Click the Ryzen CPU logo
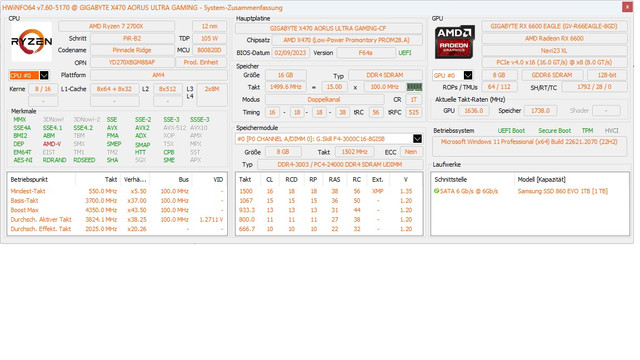The height and width of the screenshot is (360, 640). tap(31, 42)
